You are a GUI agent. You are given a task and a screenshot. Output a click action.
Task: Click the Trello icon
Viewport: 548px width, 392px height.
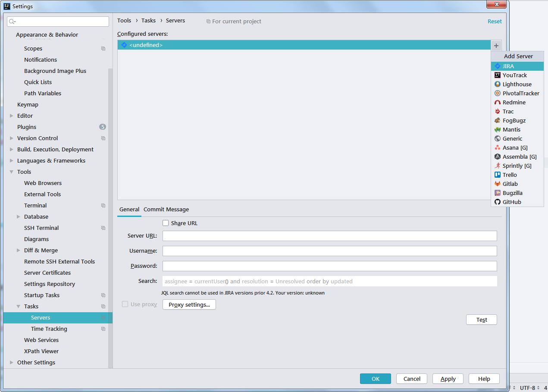pos(498,175)
